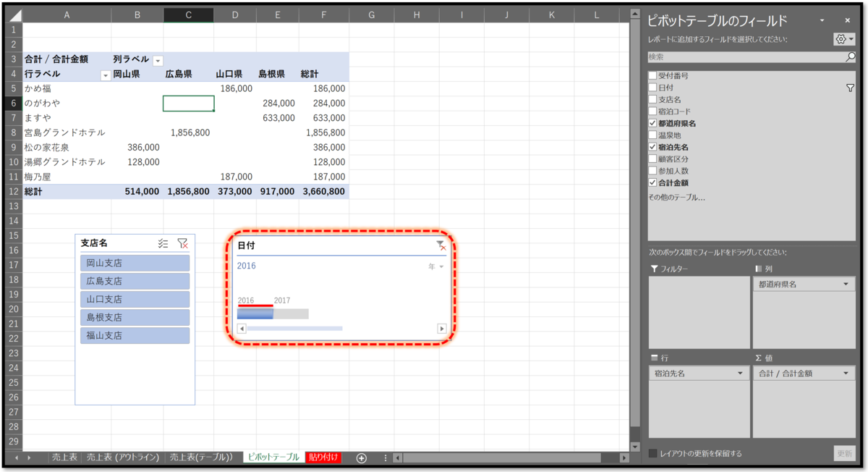The height and width of the screenshot is (472, 868).
Task: Click the 梅乃屋 row label
Action: [67, 177]
